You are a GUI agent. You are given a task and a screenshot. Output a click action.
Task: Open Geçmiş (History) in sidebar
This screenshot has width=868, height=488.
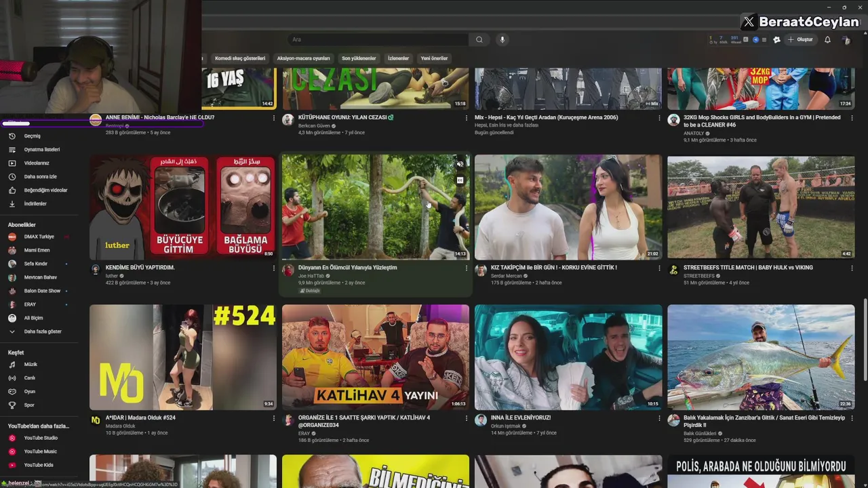pos(33,136)
